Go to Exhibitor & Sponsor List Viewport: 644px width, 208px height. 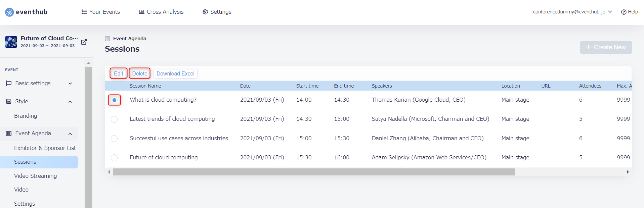coord(45,148)
